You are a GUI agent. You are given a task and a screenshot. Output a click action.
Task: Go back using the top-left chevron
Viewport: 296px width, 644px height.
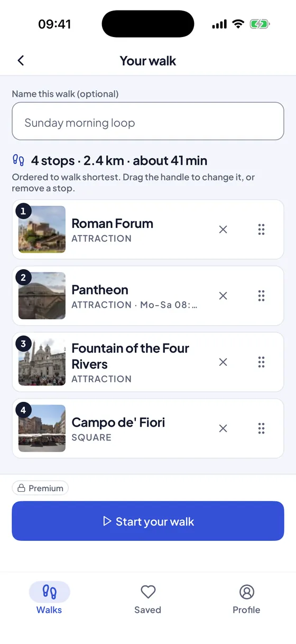tap(21, 60)
